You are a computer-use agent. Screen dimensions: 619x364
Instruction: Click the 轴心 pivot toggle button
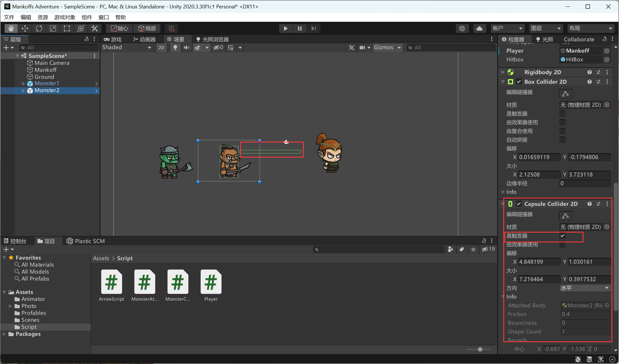tap(119, 28)
